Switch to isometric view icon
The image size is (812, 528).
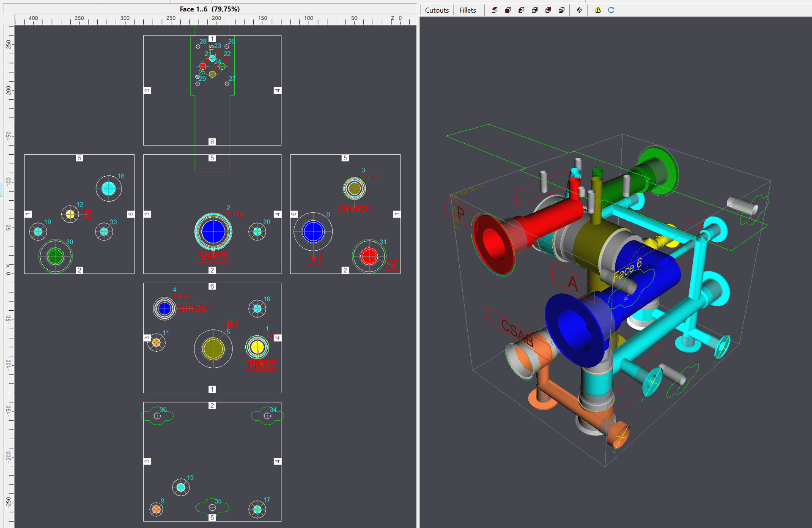point(579,10)
